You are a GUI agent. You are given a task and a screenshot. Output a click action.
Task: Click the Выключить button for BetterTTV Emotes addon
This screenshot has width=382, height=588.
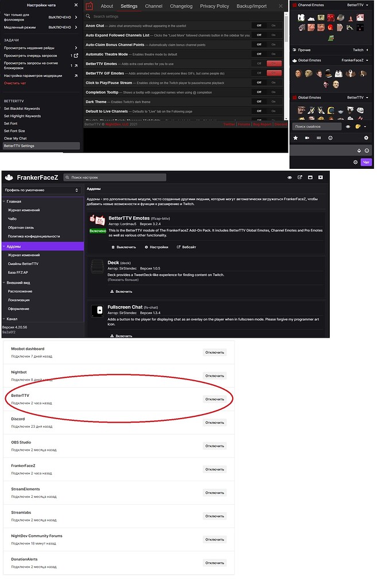tap(124, 247)
